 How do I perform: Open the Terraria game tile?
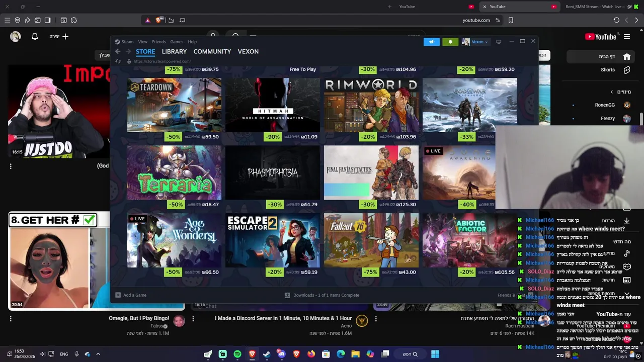(x=174, y=172)
